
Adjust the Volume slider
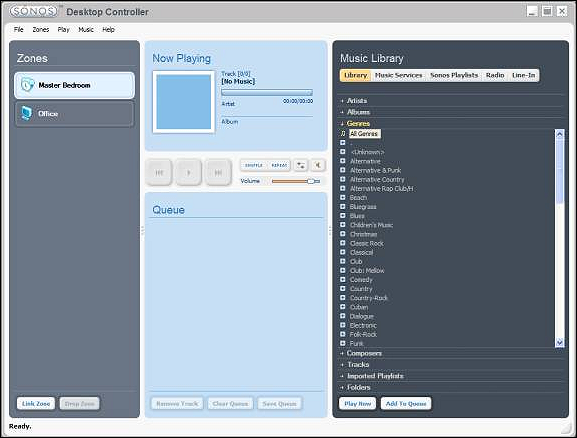296,181
